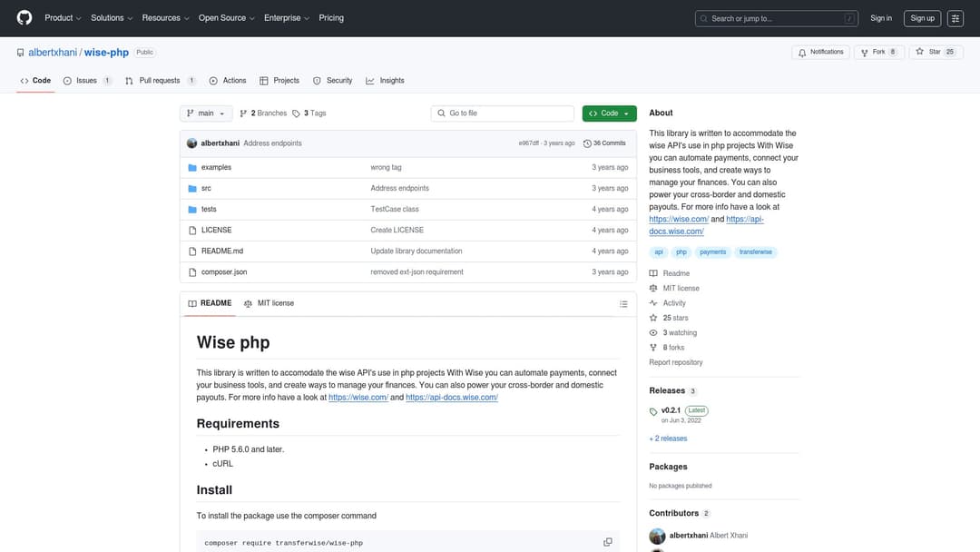Click the payments topic tag
Viewport: 980px width, 552px height.
712,251
